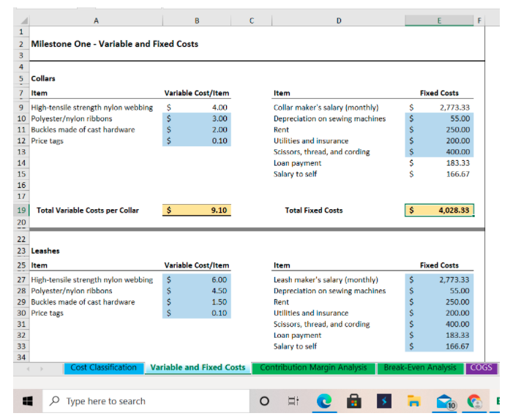Select Milestone One title cell
The image size is (532, 416).
[x=115, y=44]
